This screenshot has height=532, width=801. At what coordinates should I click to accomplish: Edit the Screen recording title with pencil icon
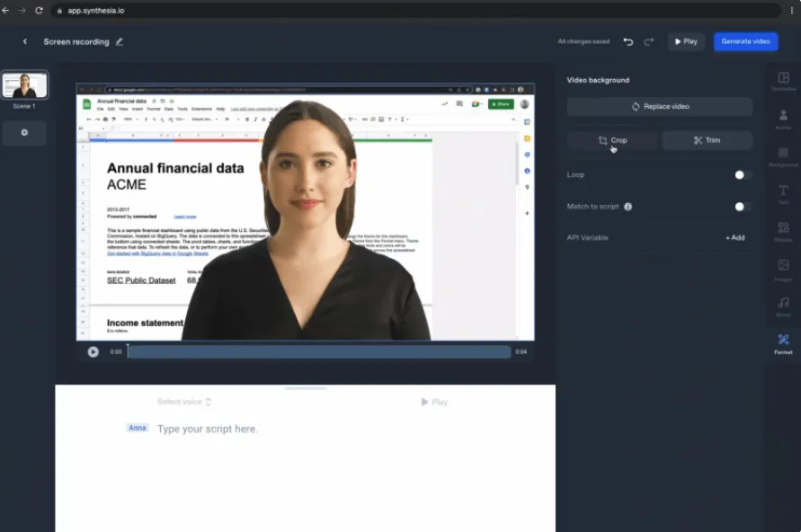[119, 42]
